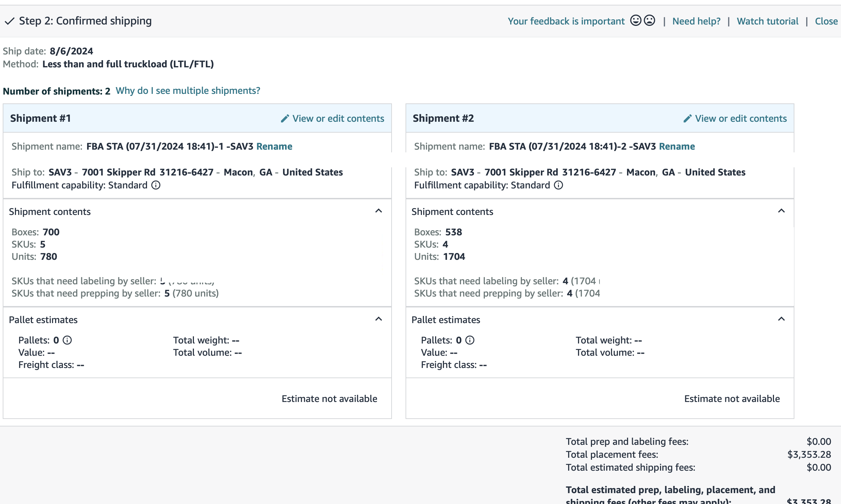Collapse Pallet estimates in Shipment #1
The image size is (841, 504).
(379, 319)
